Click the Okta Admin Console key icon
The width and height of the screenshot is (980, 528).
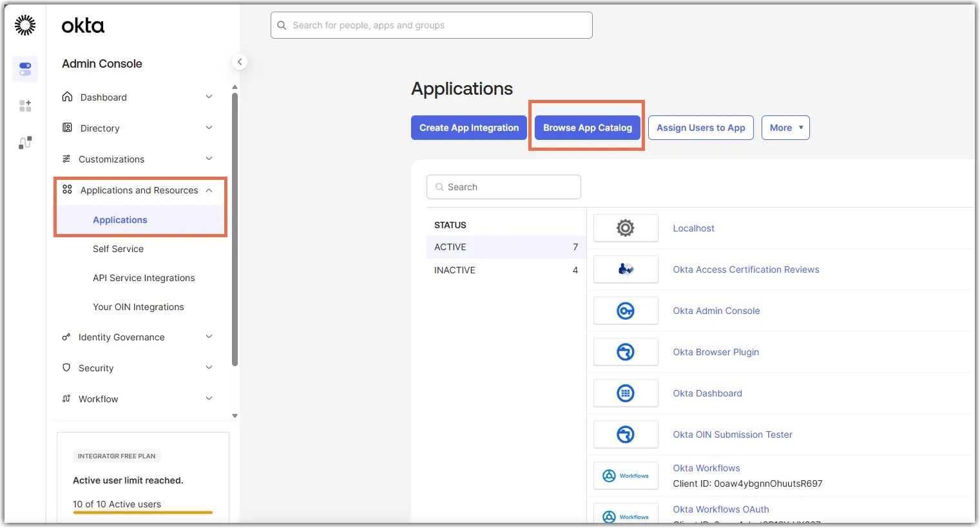click(x=626, y=311)
